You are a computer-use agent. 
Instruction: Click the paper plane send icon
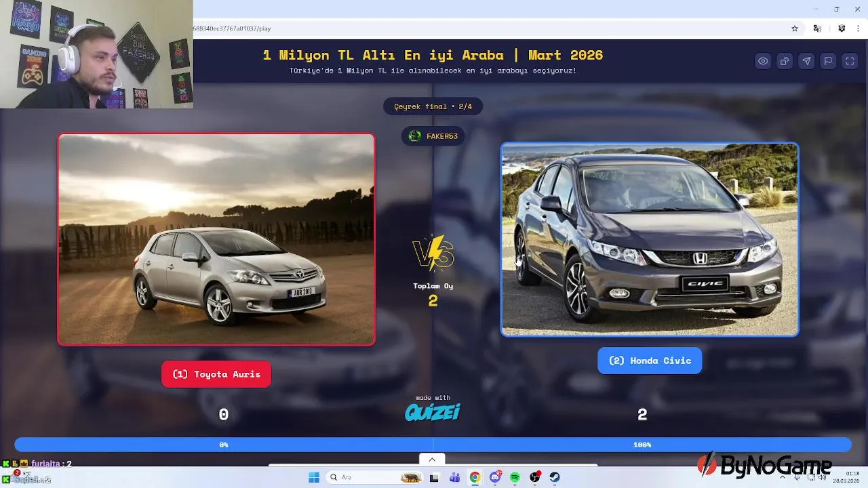coord(806,61)
